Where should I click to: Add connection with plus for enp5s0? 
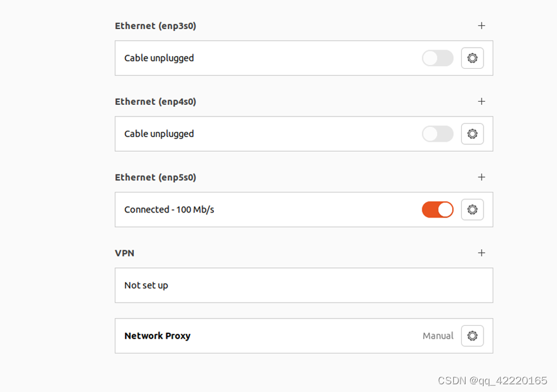[481, 177]
